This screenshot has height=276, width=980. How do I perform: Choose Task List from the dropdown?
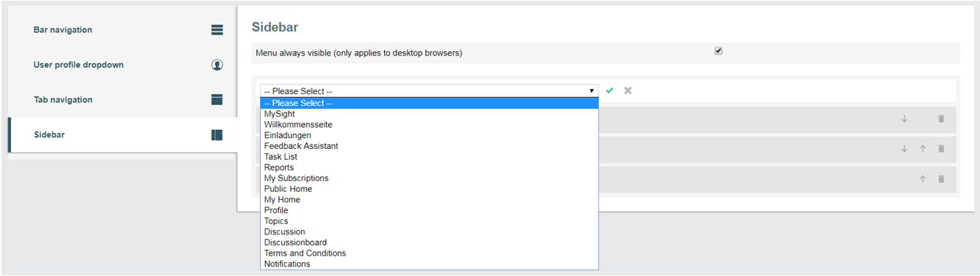[x=429, y=157]
